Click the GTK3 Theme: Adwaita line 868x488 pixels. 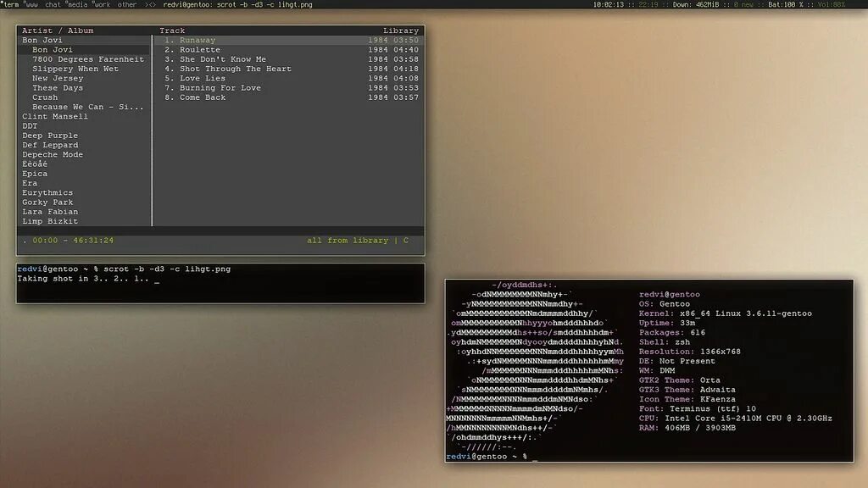click(687, 390)
